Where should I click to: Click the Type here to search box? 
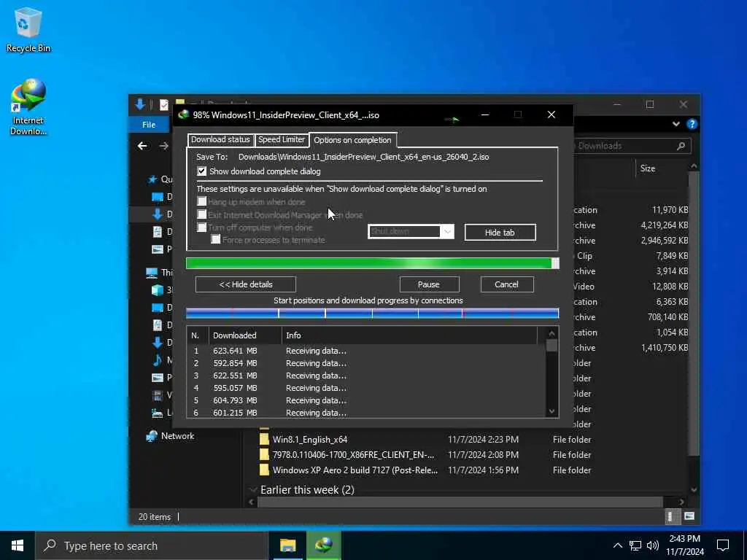[x=152, y=545]
